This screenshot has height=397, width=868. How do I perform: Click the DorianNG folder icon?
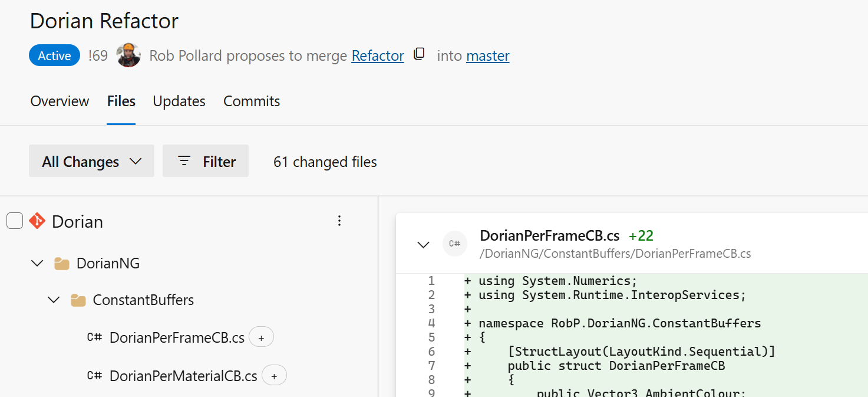61,264
